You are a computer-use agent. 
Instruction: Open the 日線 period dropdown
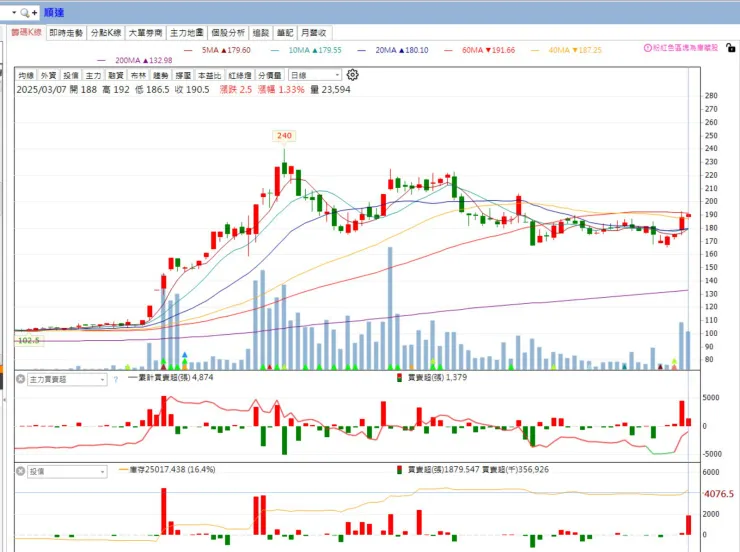coord(315,75)
